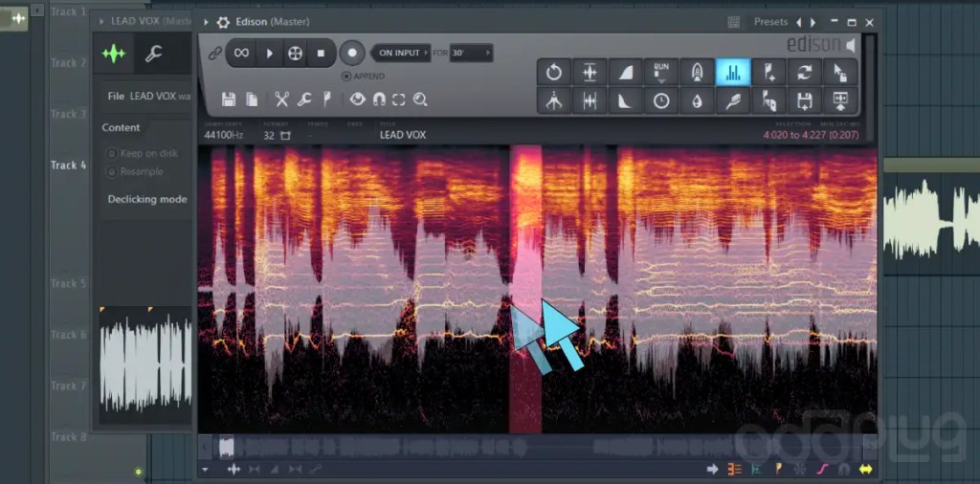The image size is (980, 484).
Task: Open the 30' record length dropdown
Action: pyautogui.click(x=471, y=53)
